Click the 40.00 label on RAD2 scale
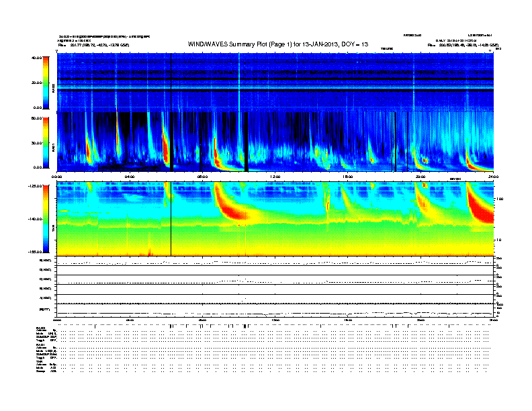 pyautogui.click(x=36, y=58)
